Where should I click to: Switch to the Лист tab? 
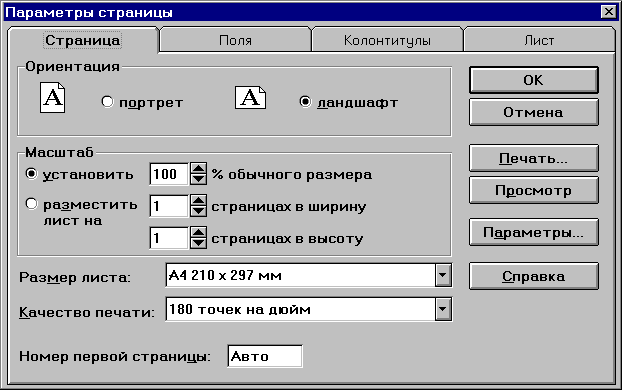click(539, 40)
